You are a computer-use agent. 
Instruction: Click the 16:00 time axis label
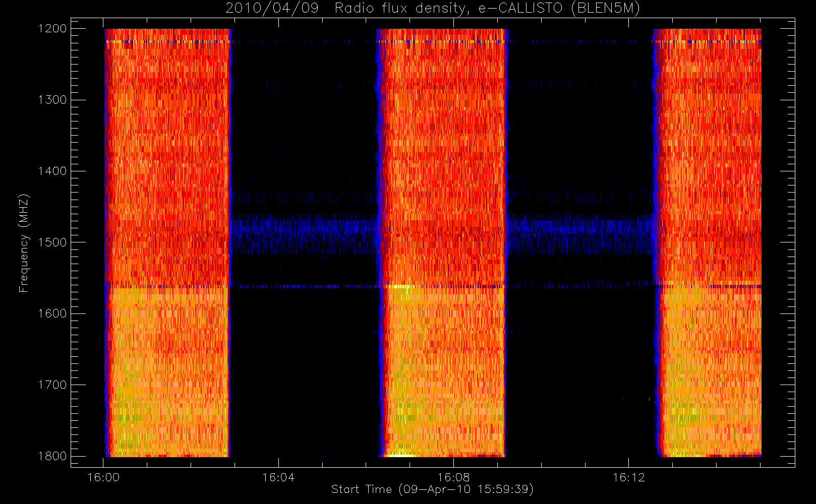pyautogui.click(x=103, y=477)
